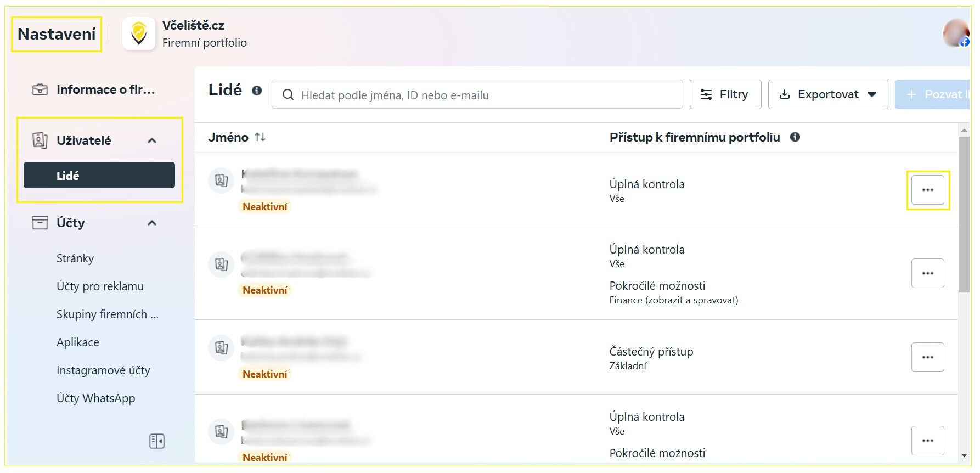Open the three-dot menu for third person
Screen dimensions: 980x473
(927, 357)
